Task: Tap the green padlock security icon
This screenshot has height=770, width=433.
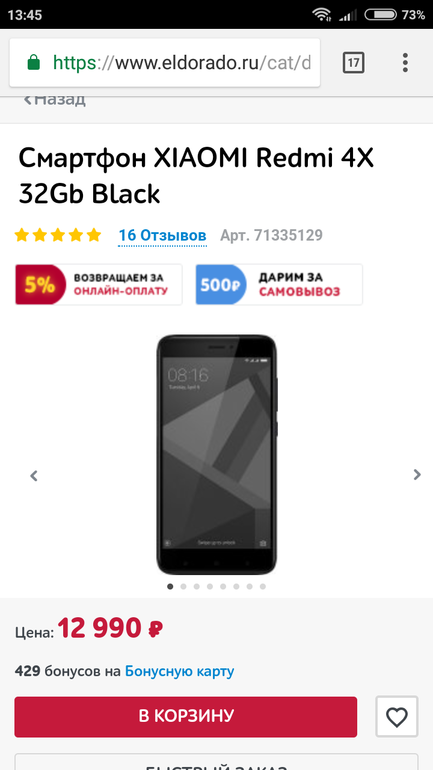Action: (33, 63)
